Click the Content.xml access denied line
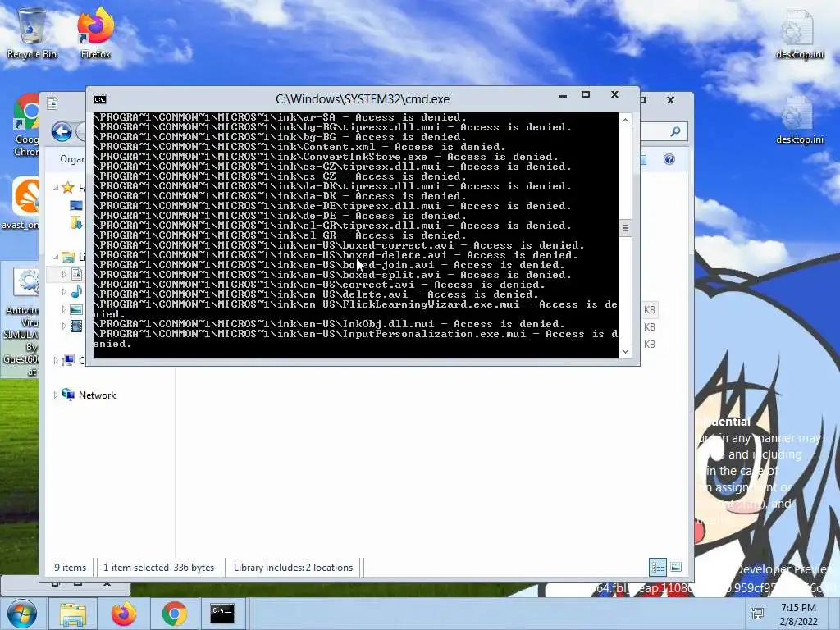 (x=299, y=147)
